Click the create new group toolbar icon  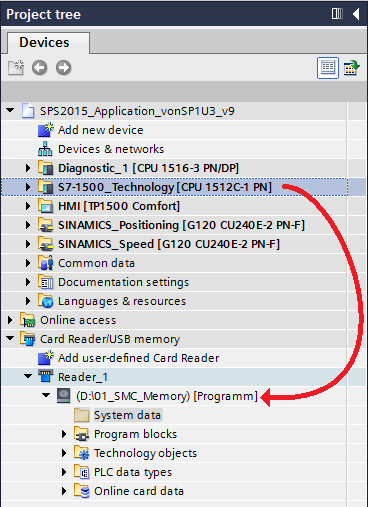(16, 68)
